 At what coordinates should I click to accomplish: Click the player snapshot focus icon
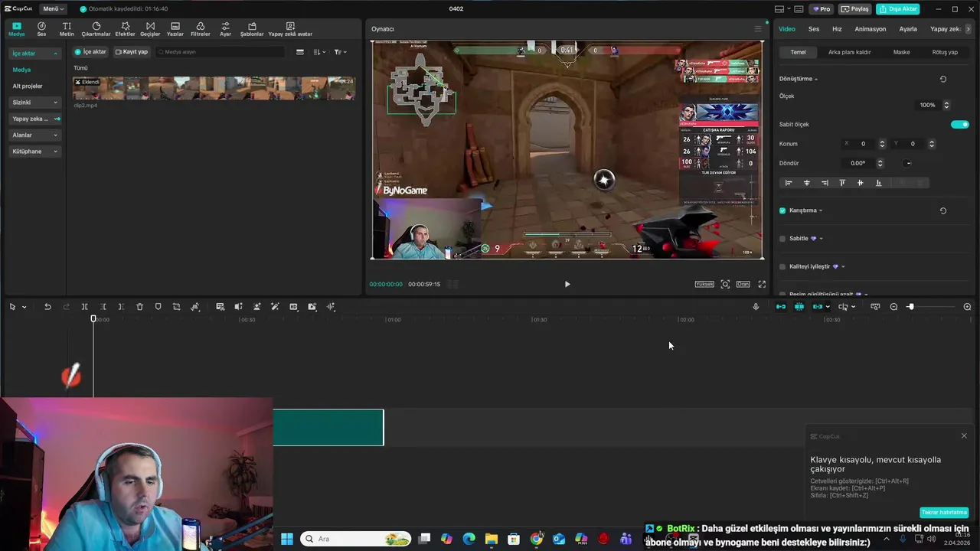(725, 284)
